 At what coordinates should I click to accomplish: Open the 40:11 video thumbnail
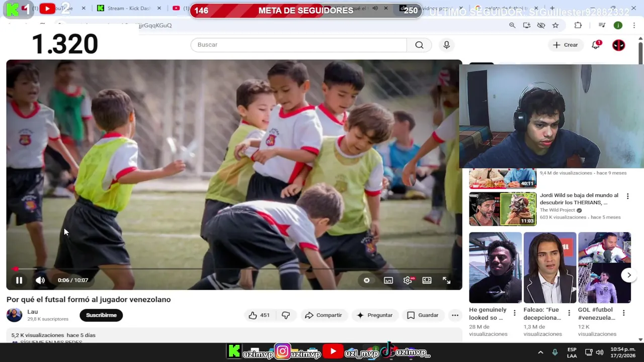(x=503, y=178)
